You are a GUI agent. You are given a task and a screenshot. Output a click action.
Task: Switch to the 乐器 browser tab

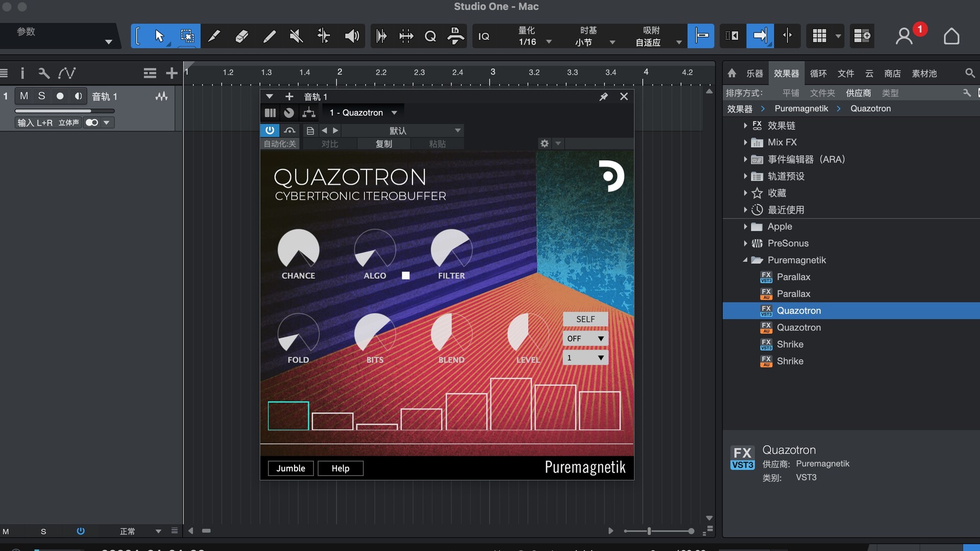754,73
